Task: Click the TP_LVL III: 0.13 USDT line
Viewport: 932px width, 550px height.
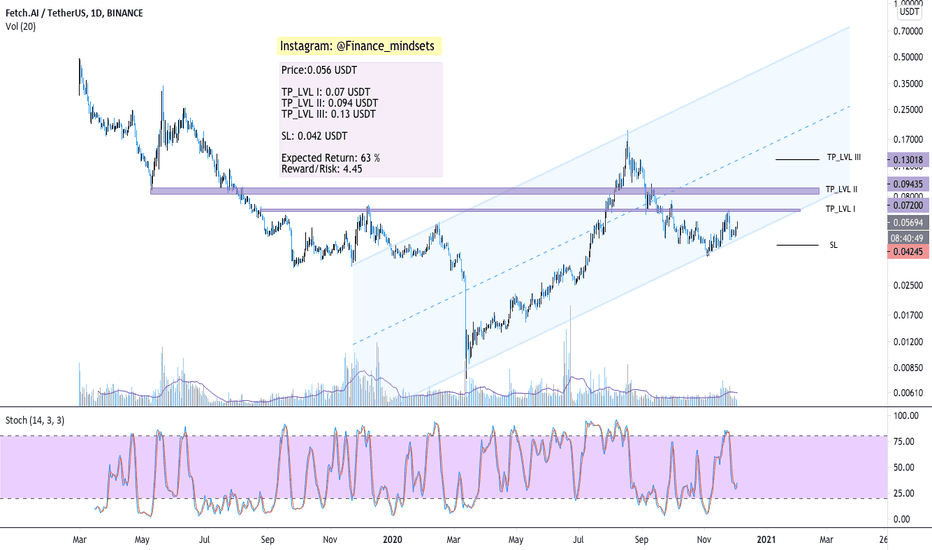Action: point(328,114)
